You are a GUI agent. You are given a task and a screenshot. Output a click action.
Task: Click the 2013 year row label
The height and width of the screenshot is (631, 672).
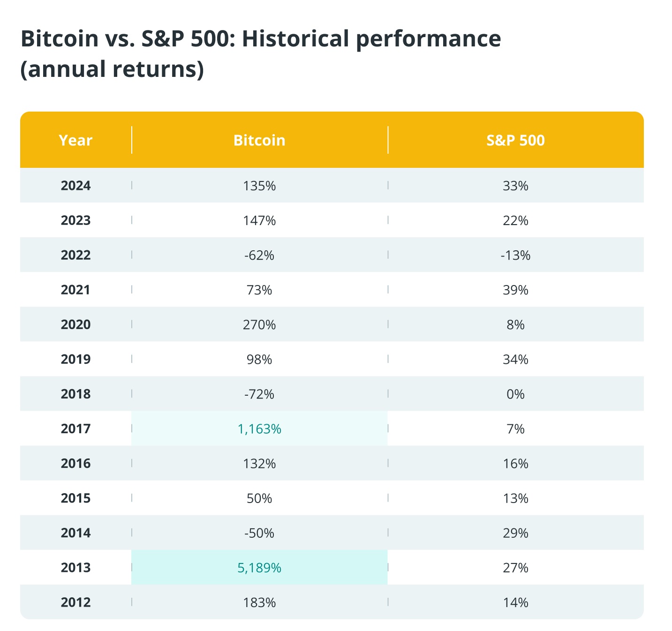(x=76, y=568)
